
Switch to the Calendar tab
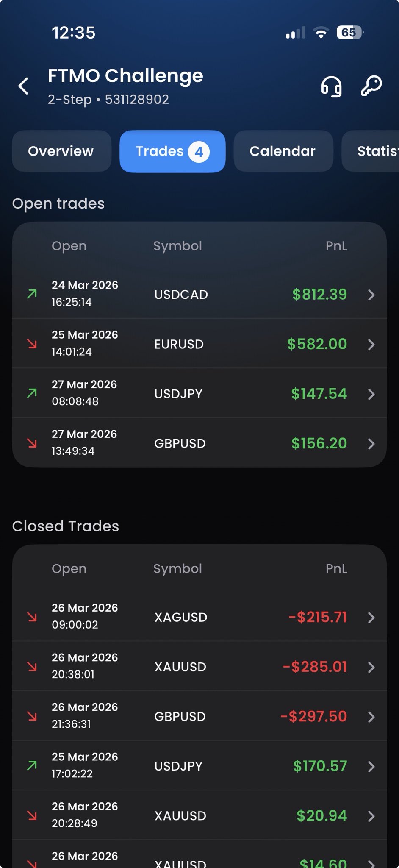point(283,151)
